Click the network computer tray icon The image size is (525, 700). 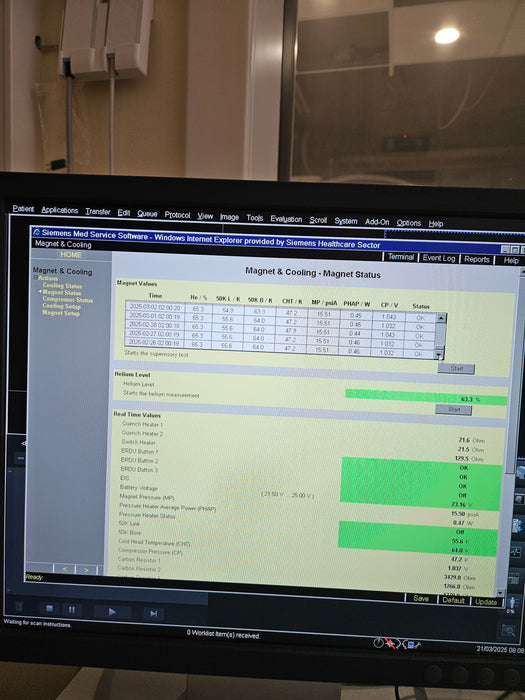pyautogui.click(x=412, y=645)
